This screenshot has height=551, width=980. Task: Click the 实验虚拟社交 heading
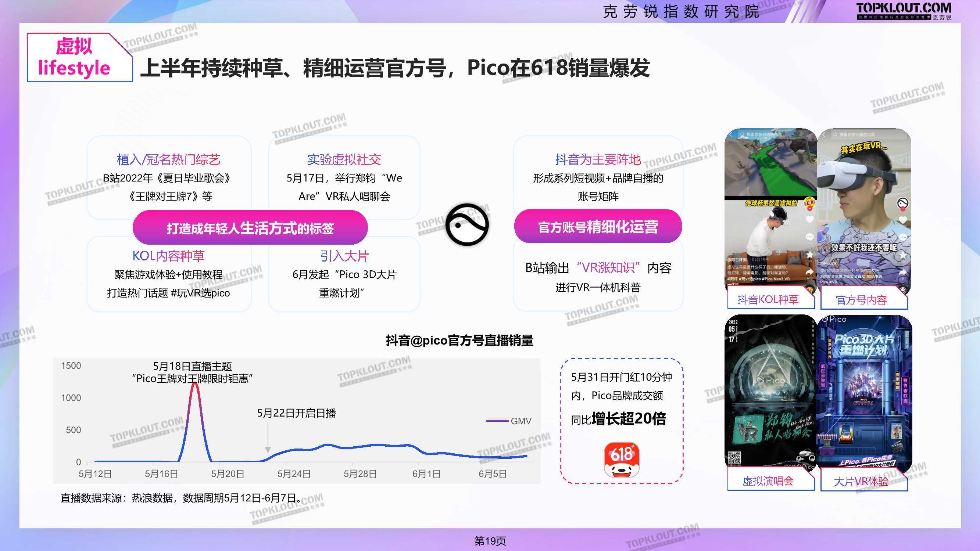click(x=344, y=159)
